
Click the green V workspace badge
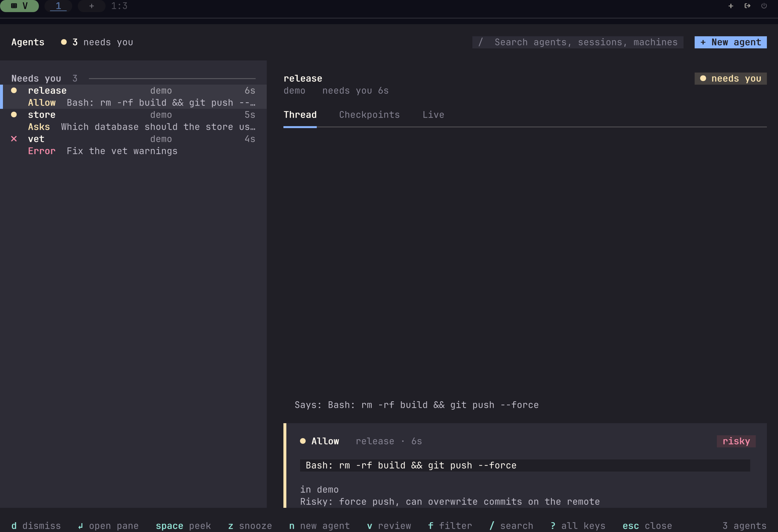coord(19,6)
